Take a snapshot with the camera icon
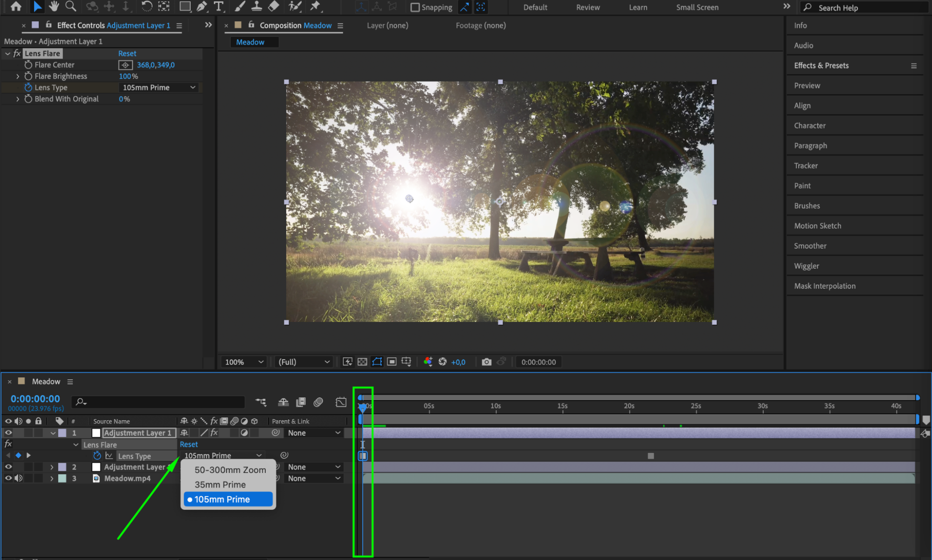932x560 pixels. pyautogui.click(x=486, y=362)
